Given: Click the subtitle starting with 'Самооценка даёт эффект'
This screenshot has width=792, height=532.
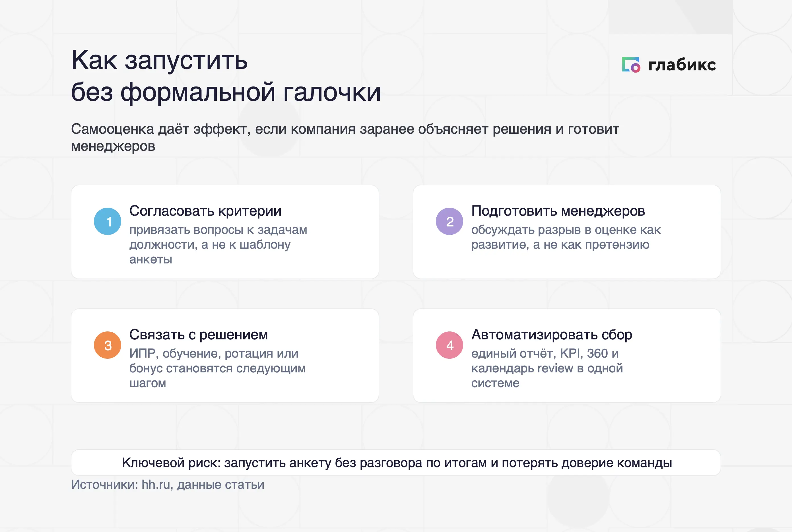Looking at the screenshot, I should 345,137.
